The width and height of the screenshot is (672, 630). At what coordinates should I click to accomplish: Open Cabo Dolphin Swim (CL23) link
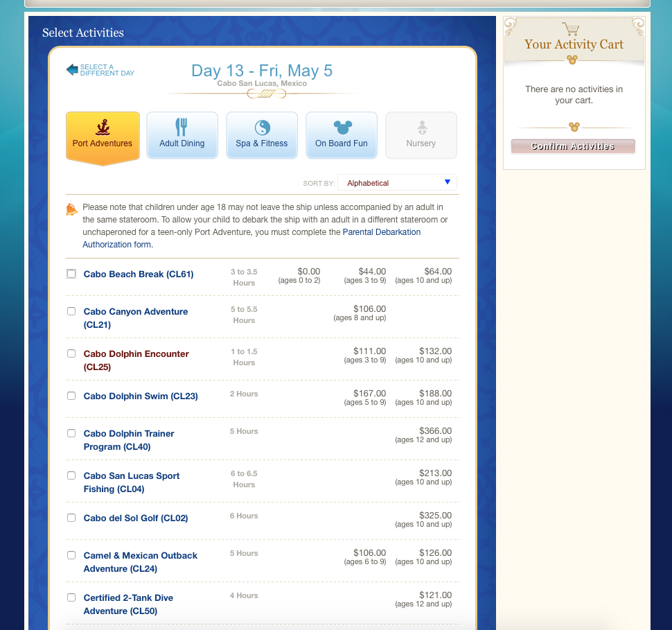[141, 396]
